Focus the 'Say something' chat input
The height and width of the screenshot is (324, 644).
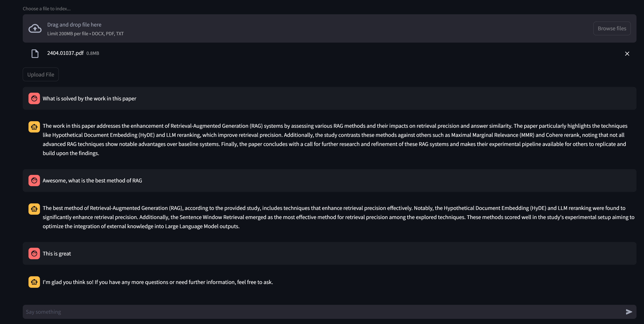point(300,312)
